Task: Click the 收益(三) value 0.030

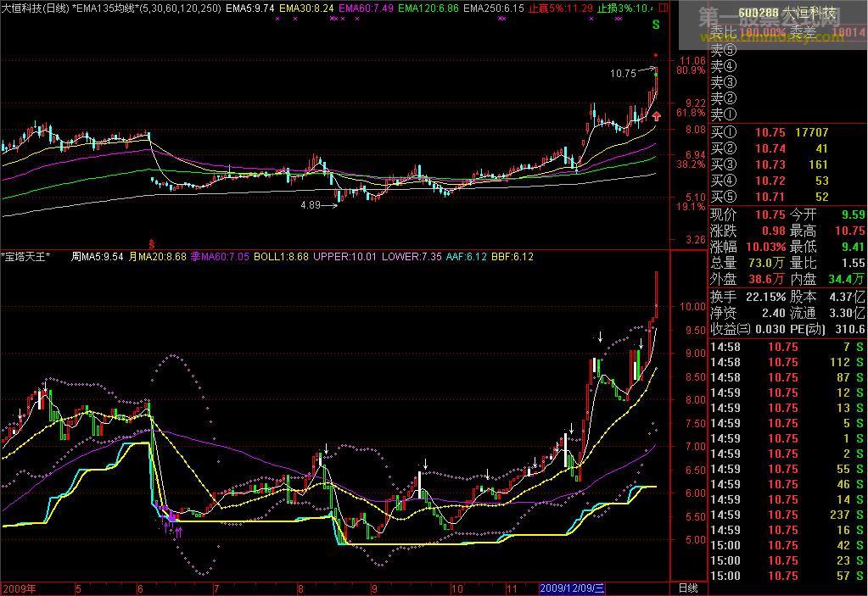Action: (770, 329)
